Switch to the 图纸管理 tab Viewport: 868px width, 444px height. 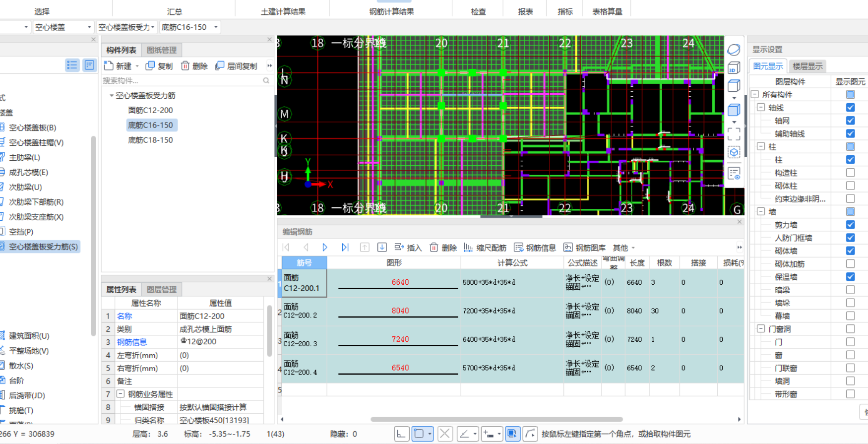pyautogui.click(x=162, y=50)
